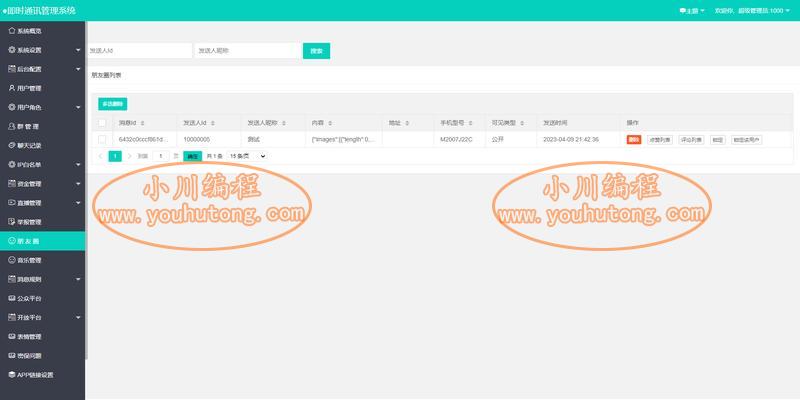Click the 搜索 search button

coord(316,51)
